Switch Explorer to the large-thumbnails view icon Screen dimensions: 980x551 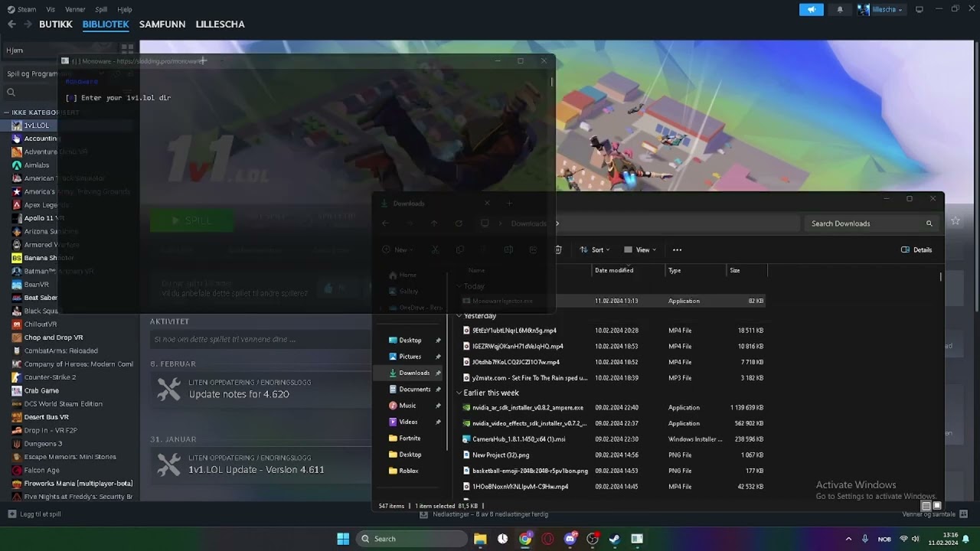937,506
